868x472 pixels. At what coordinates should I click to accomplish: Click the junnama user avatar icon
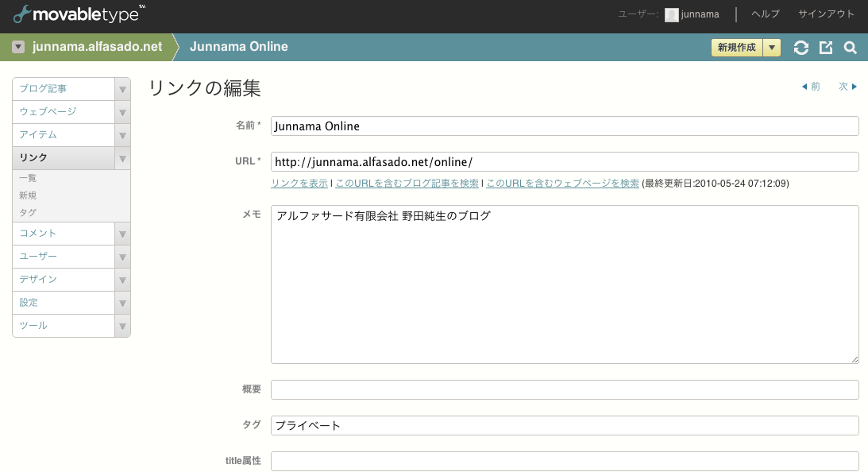click(x=671, y=14)
